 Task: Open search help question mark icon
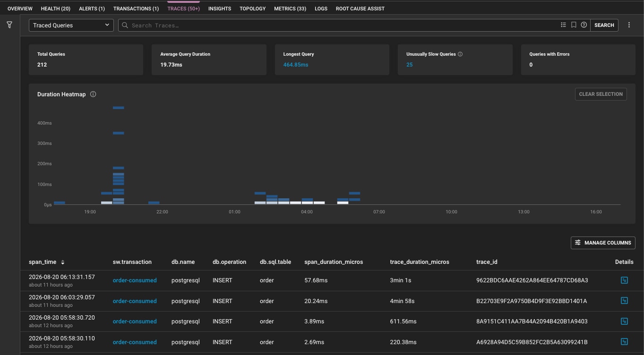(x=584, y=25)
